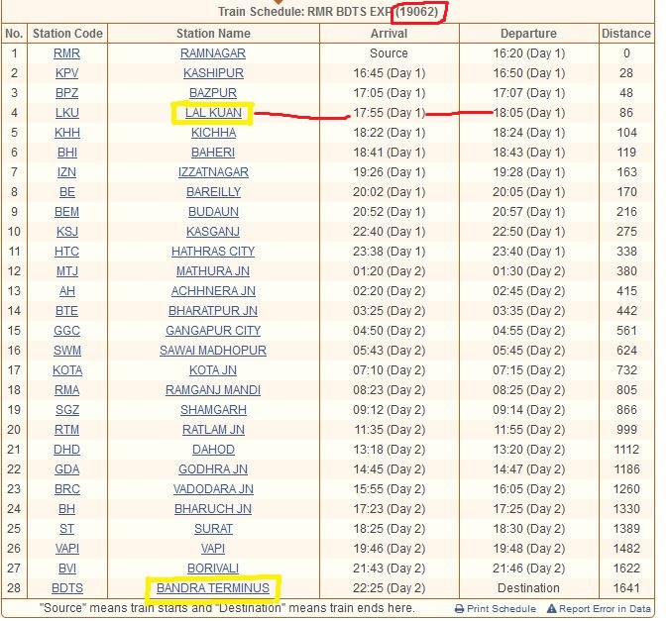The height and width of the screenshot is (621, 672).
Task: Click station code SGZ
Action: (x=67, y=409)
